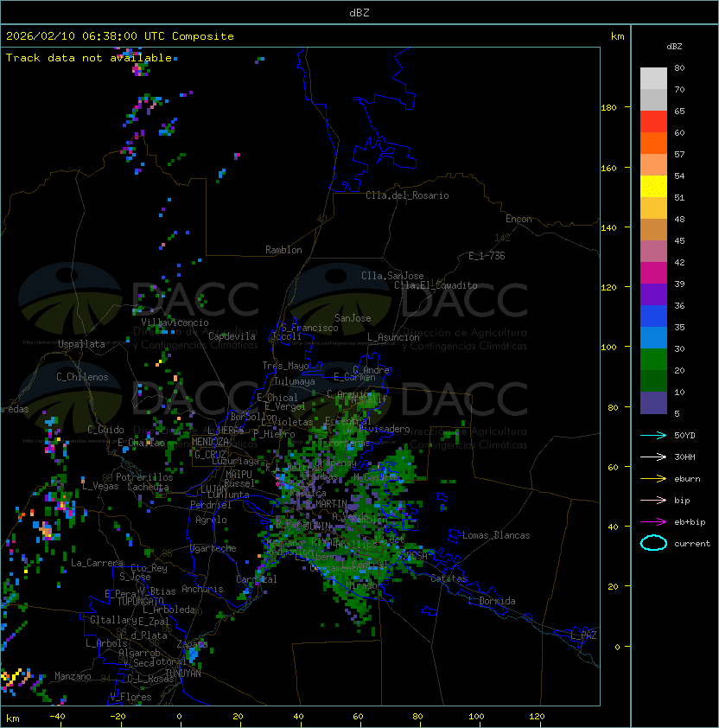Click the pink bip arrow symbol
This screenshot has height=728, width=719.
pos(653,500)
